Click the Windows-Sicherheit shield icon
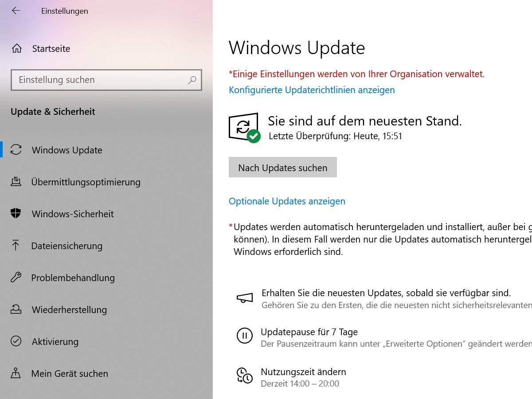The height and width of the screenshot is (399, 532). click(16, 214)
